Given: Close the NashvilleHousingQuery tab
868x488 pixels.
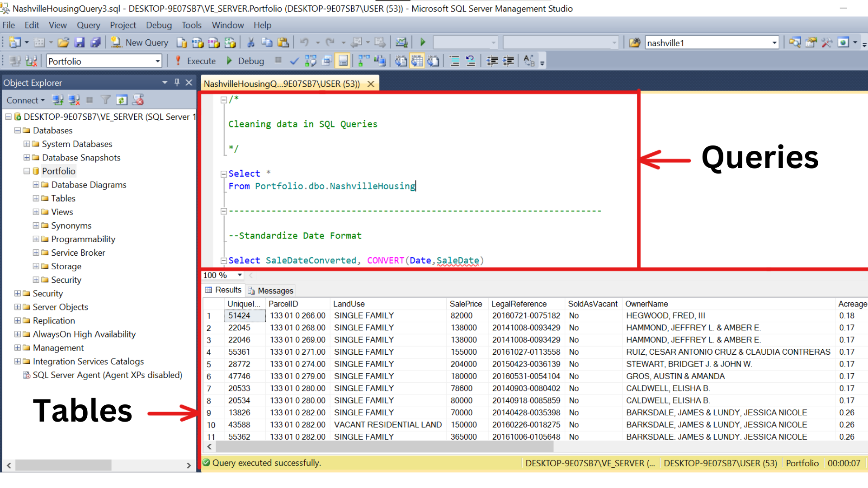Looking at the screenshot, I should coord(371,84).
